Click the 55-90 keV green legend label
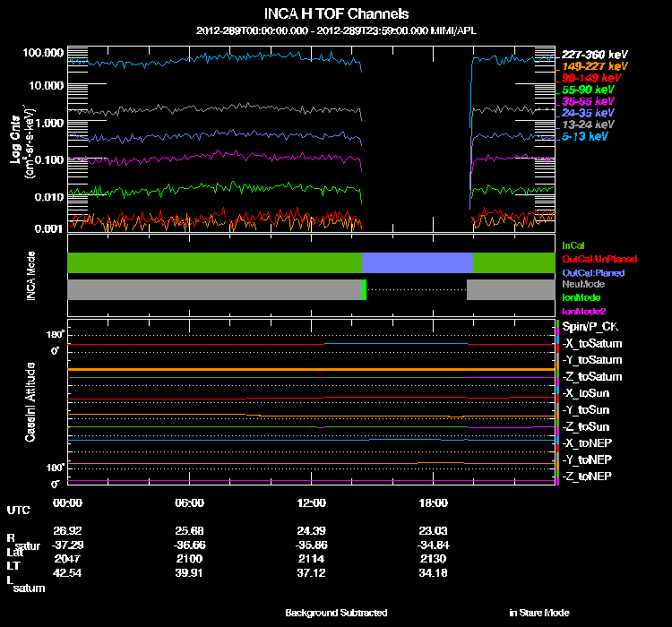Screen dimensions: 672x627 [588, 90]
